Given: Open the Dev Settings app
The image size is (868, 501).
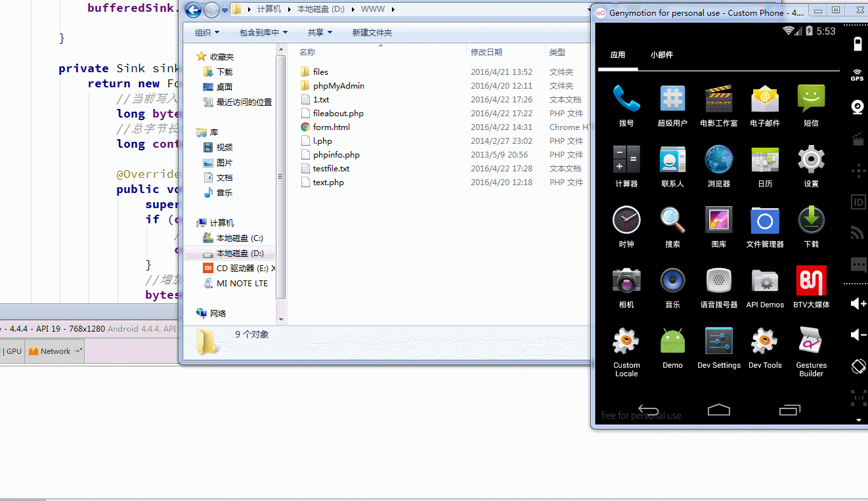Looking at the screenshot, I should (x=719, y=341).
